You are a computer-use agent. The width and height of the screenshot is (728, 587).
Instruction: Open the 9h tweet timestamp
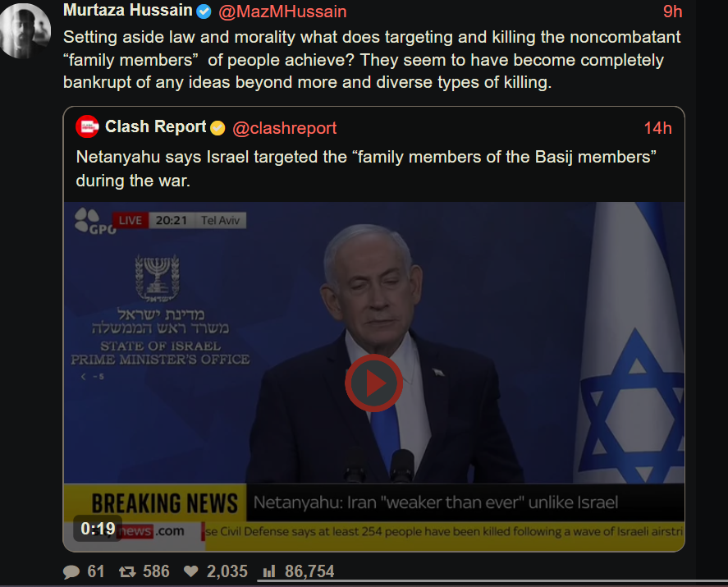(673, 11)
